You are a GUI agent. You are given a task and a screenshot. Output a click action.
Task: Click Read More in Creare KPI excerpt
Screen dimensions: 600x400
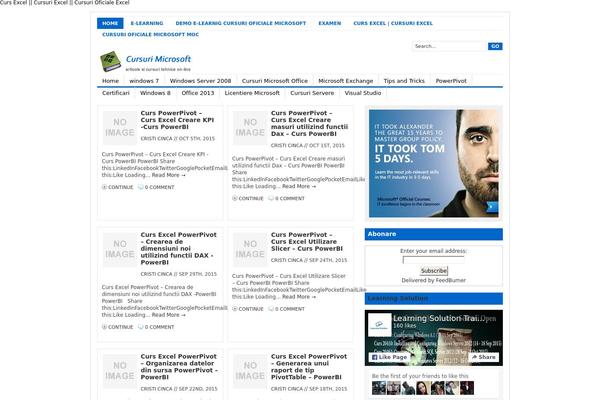(168, 175)
